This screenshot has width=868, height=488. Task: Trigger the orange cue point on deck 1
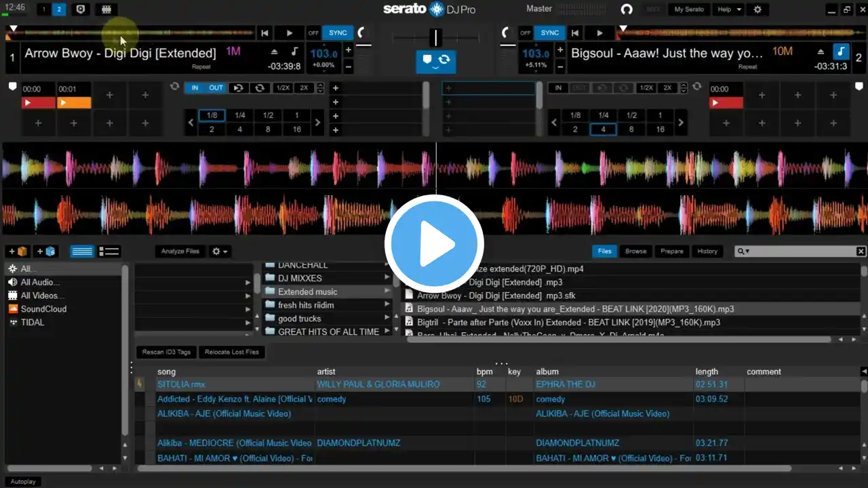(74, 102)
